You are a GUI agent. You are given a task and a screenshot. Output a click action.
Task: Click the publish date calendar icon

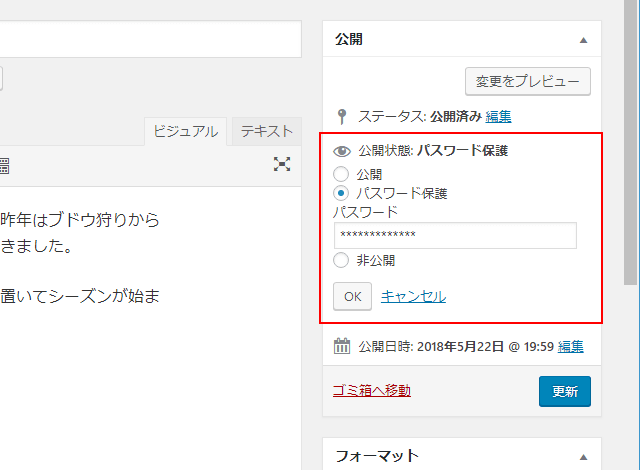tap(342, 346)
